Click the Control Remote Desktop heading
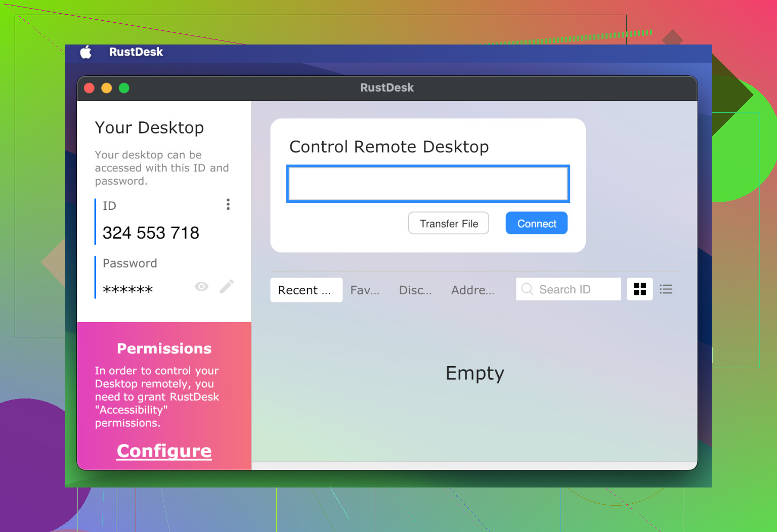 pyautogui.click(x=389, y=147)
